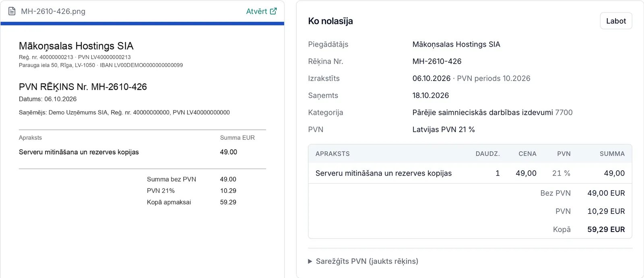Open the invoice via the Atvērt link
Screen dimensions: 644x278
(x=261, y=11)
